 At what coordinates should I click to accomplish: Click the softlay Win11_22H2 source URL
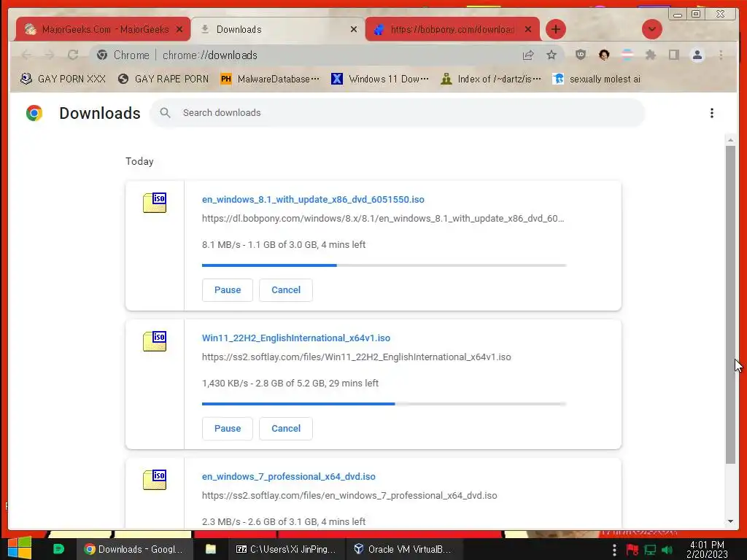pyautogui.click(x=356, y=357)
